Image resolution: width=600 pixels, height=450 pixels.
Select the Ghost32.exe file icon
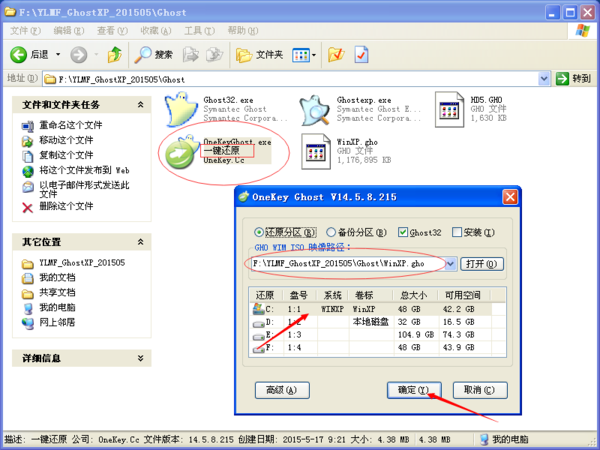click(181, 109)
